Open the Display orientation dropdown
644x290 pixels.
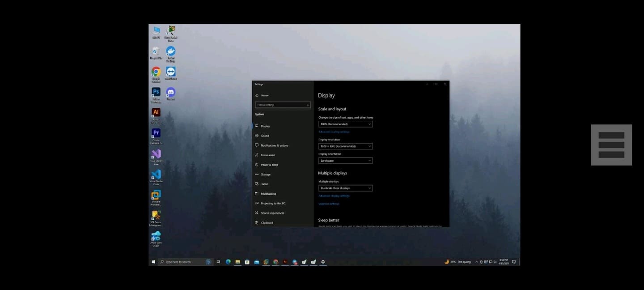tap(345, 160)
